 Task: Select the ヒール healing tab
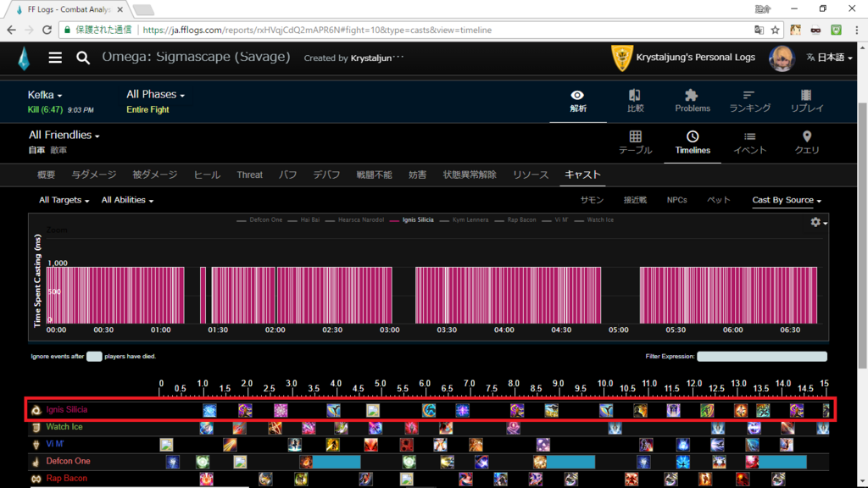tap(207, 175)
